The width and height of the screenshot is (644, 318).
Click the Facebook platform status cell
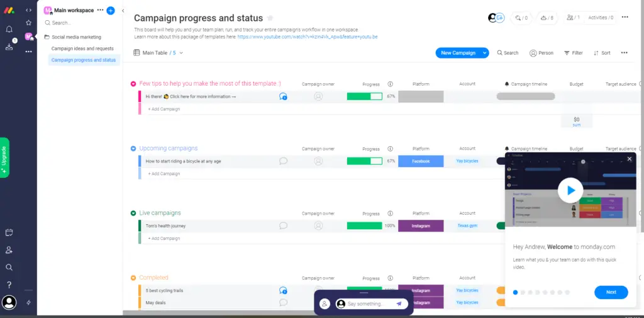(421, 161)
